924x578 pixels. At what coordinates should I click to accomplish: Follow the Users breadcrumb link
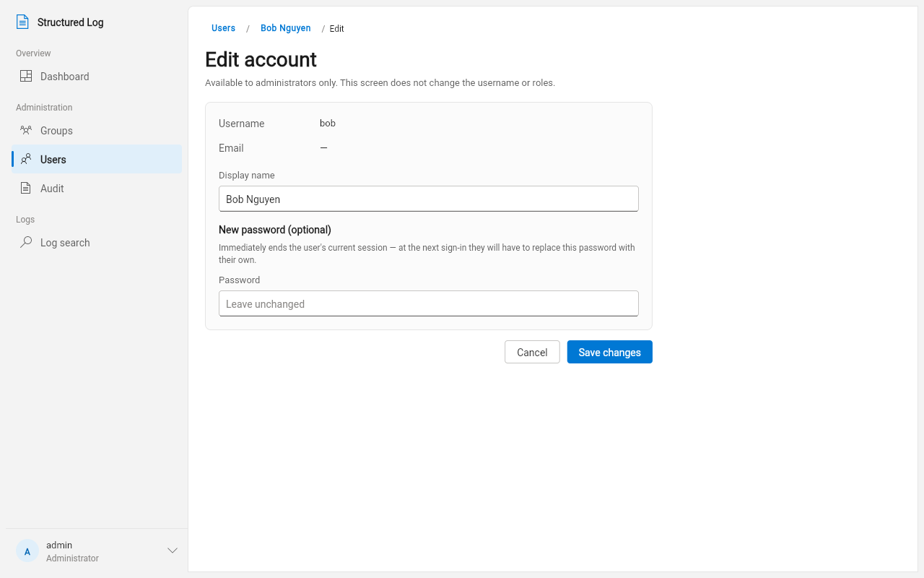tap(223, 28)
